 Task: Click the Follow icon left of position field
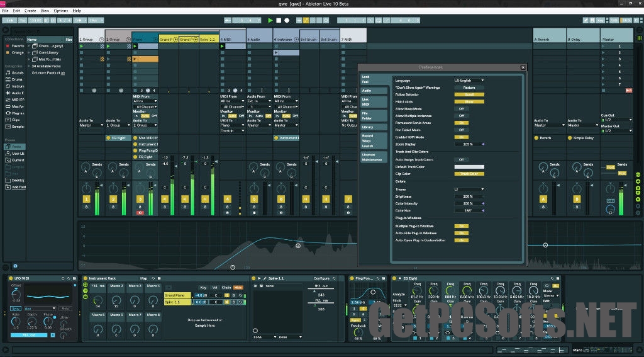[228, 20]
